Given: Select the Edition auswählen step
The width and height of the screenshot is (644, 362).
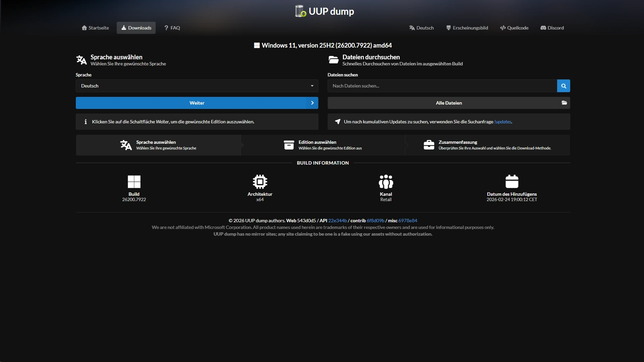Looking at the screenshot, I should 323,145.
